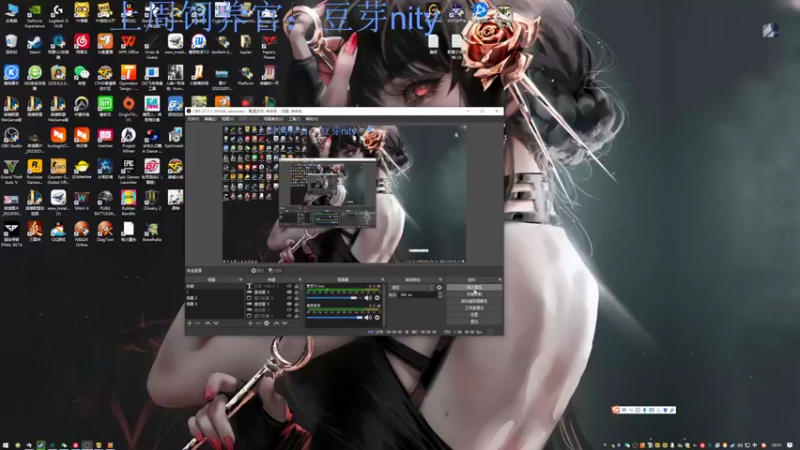Toggle lock icon on the last source row
The height and width of the screenshot is (450, 800).
click(296, 316)
